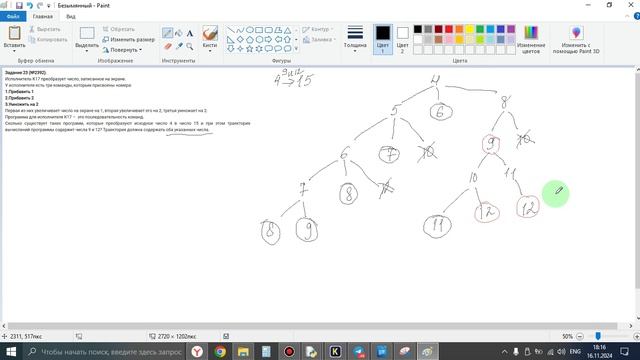Click the zoom slider handle

598,336
